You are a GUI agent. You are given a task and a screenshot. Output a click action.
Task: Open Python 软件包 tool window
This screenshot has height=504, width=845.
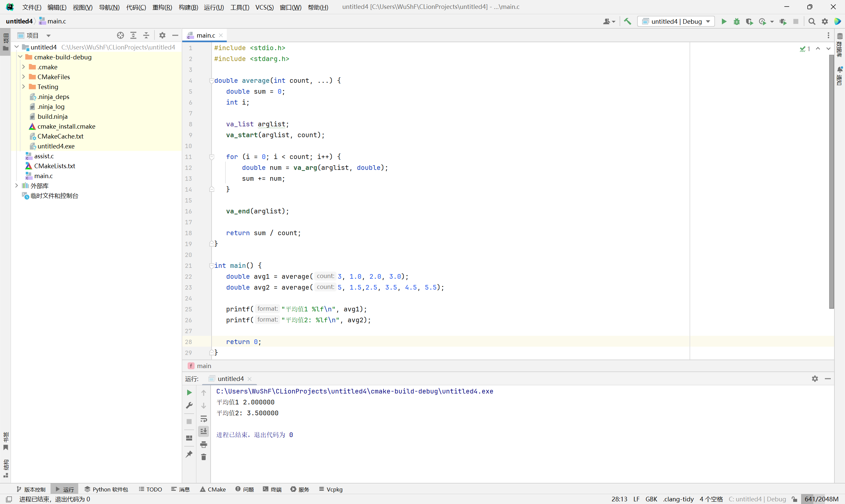106,489
